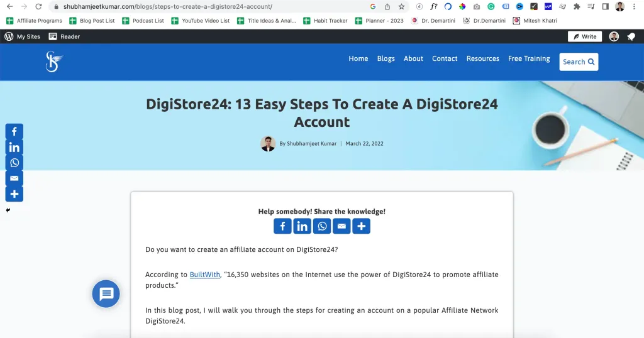Click the browser back arrow
644x338 pixels.
pyautogui.click(x=10, y=6)
